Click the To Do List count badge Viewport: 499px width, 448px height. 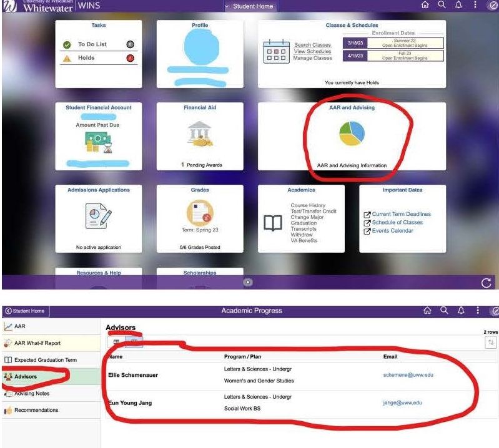[130, 44]
